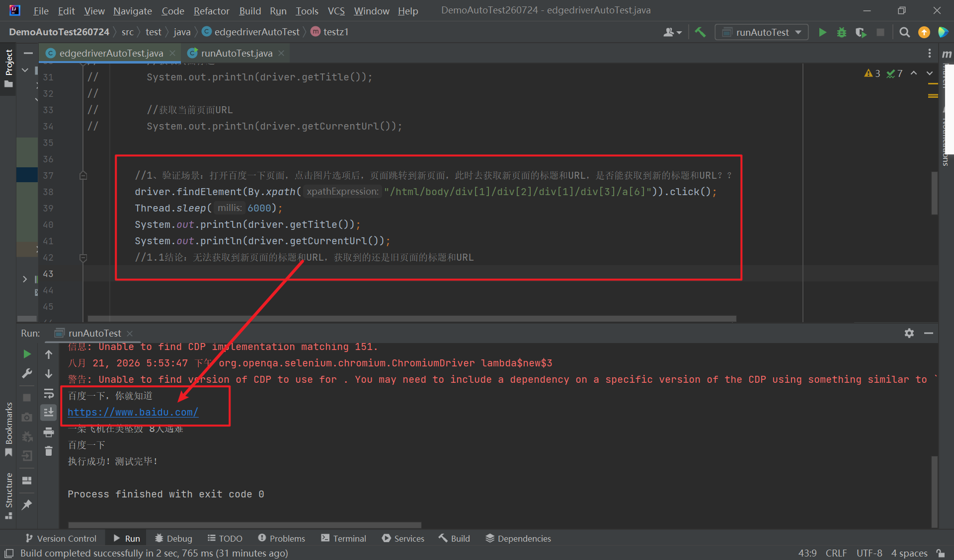Expand the collapsed project tree node
The image size is (954, 560).
tap(25, 279)
